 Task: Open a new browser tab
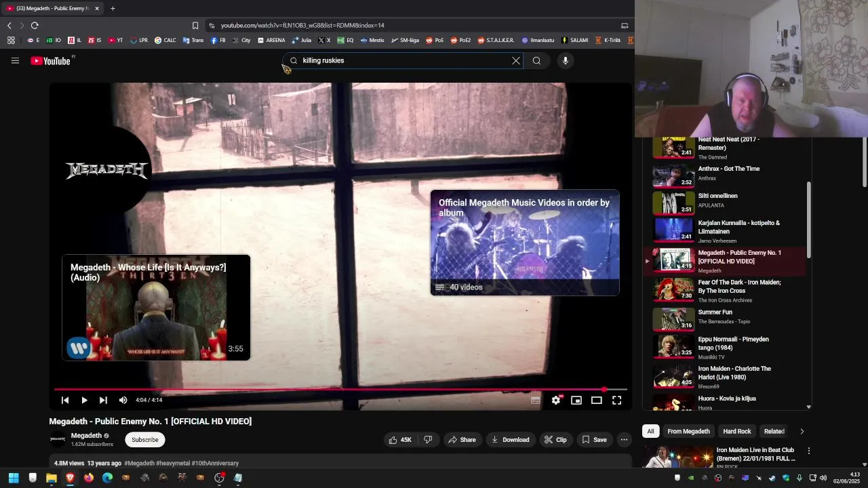tap(113, 8)
